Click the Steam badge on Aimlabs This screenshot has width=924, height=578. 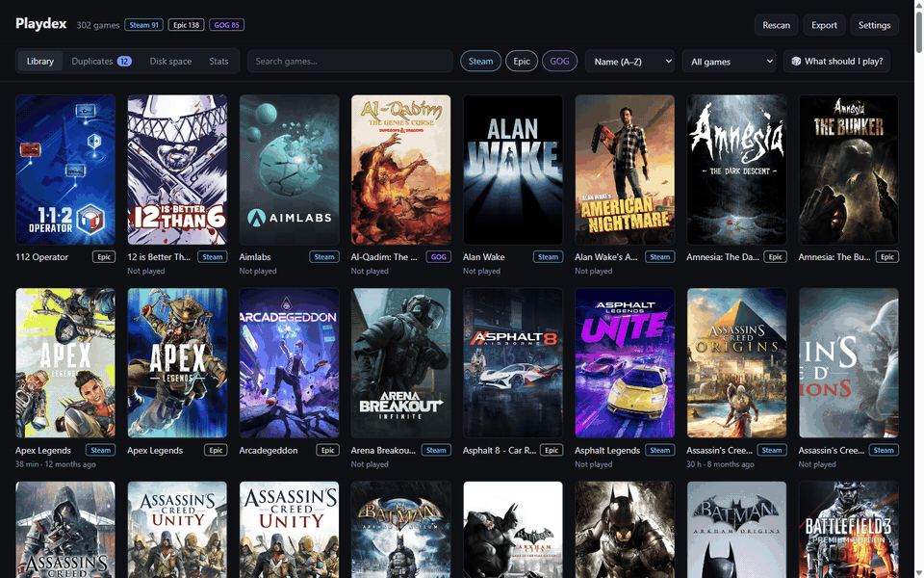(324, 256)
